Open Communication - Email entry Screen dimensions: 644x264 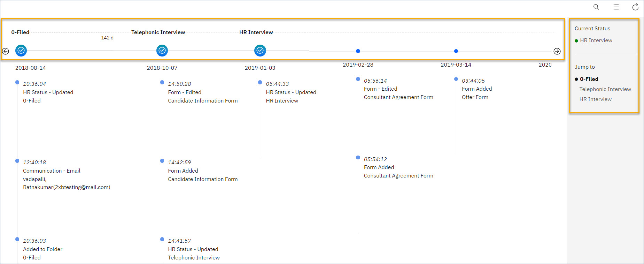tap(52, 171)
